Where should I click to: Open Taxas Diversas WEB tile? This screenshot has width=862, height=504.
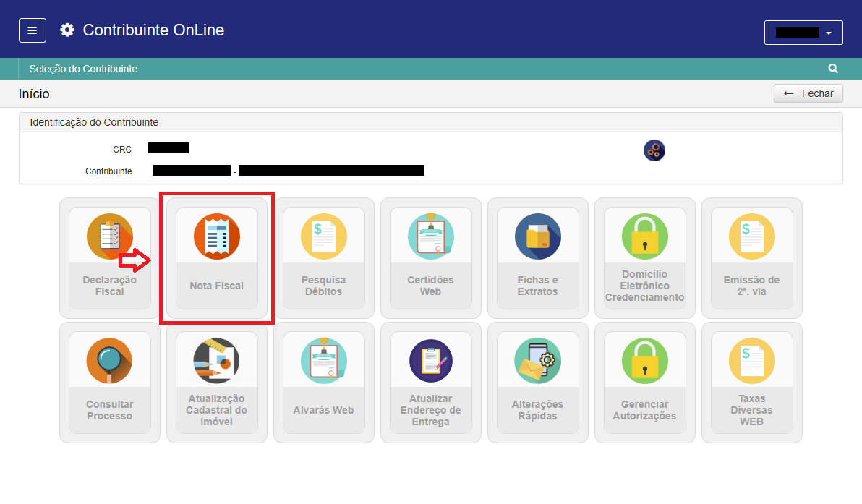[x=752, y=383]
